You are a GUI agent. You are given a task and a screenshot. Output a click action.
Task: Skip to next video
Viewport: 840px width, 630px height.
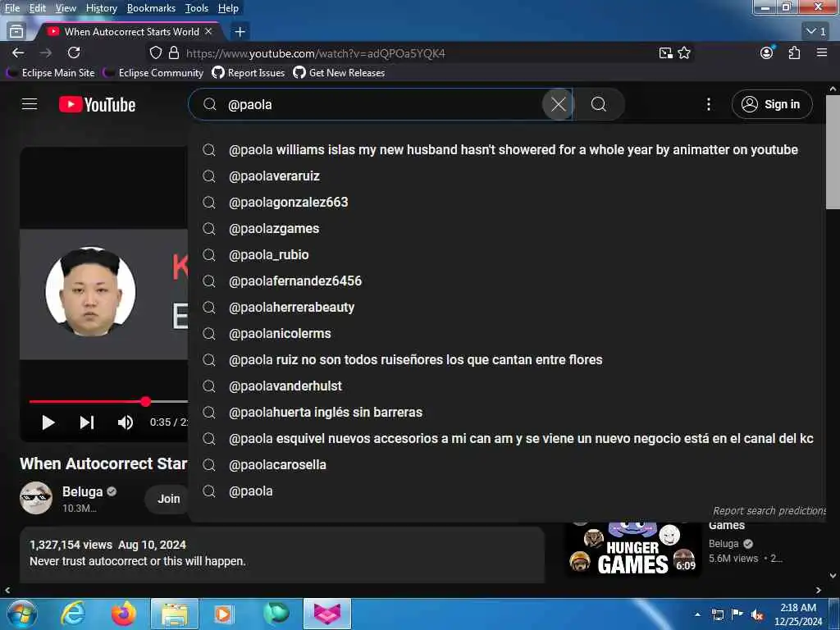coord(87,422)
